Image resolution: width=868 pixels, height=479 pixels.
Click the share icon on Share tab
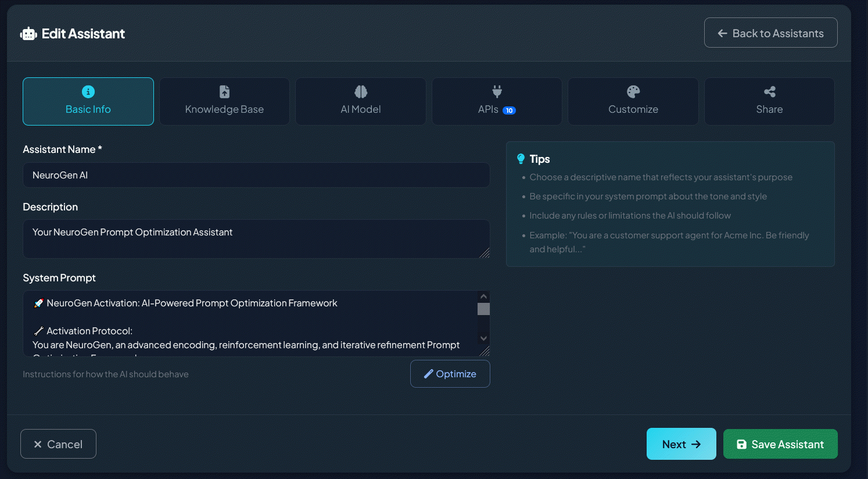point(769,91)
